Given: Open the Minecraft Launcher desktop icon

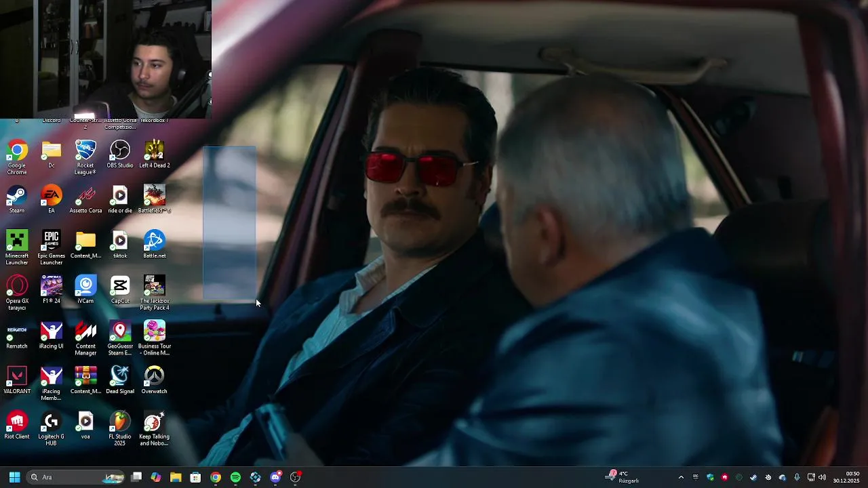Looking at the screenshot, I should click(x=17, y=248).
